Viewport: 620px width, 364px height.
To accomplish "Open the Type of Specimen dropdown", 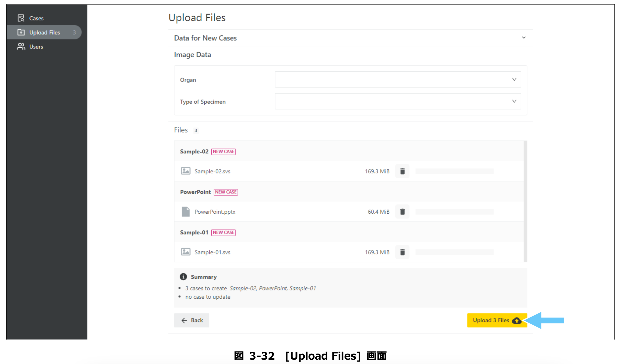I will [398, 101].
